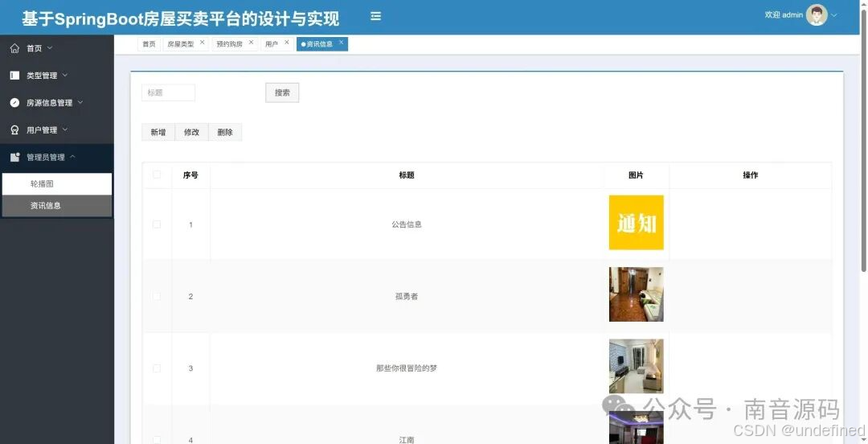Click the platform title in the header
Image resolution: width=868 pixels, height=444 pixels.
tap(181, 18)
